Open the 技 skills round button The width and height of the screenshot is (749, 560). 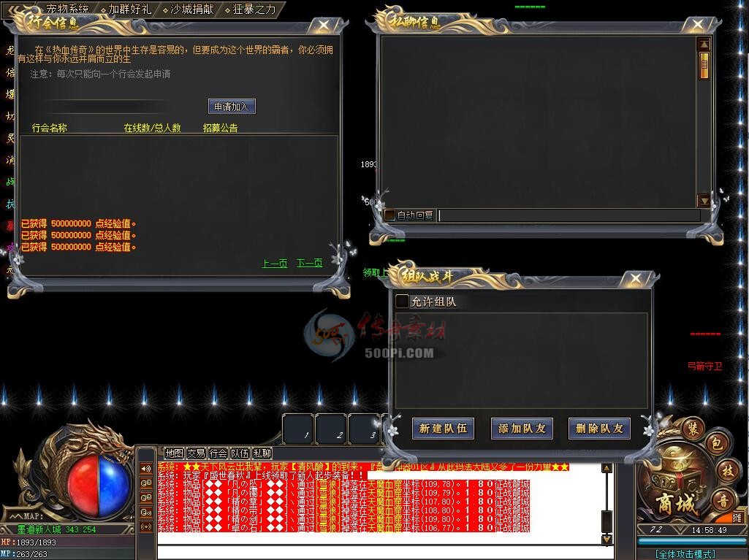pos(728,471)
